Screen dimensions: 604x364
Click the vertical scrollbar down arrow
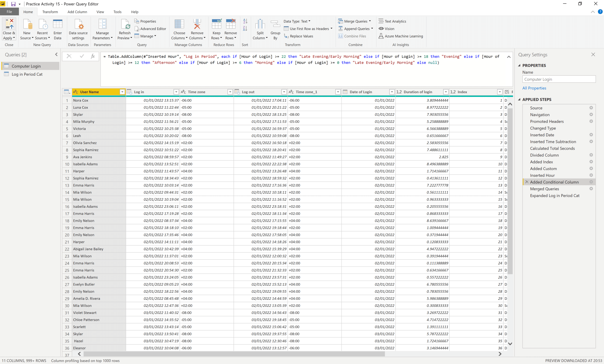point(510,344)
